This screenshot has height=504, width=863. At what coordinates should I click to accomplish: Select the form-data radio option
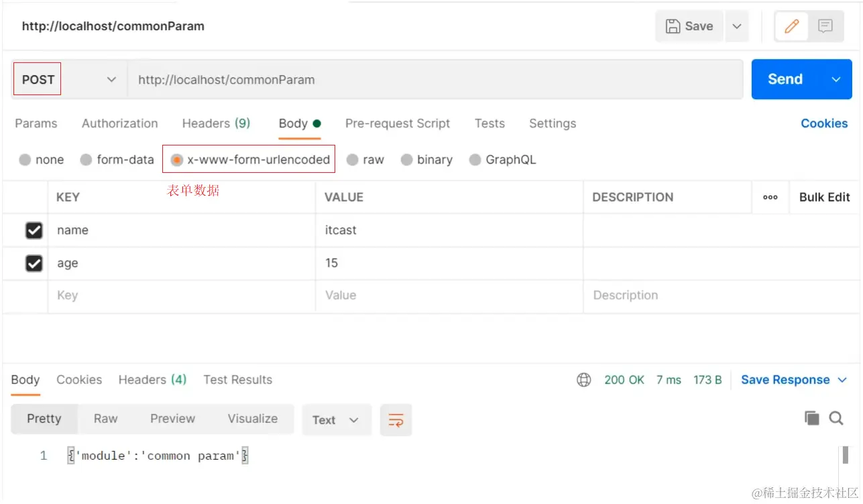click(x=86, y=160)
